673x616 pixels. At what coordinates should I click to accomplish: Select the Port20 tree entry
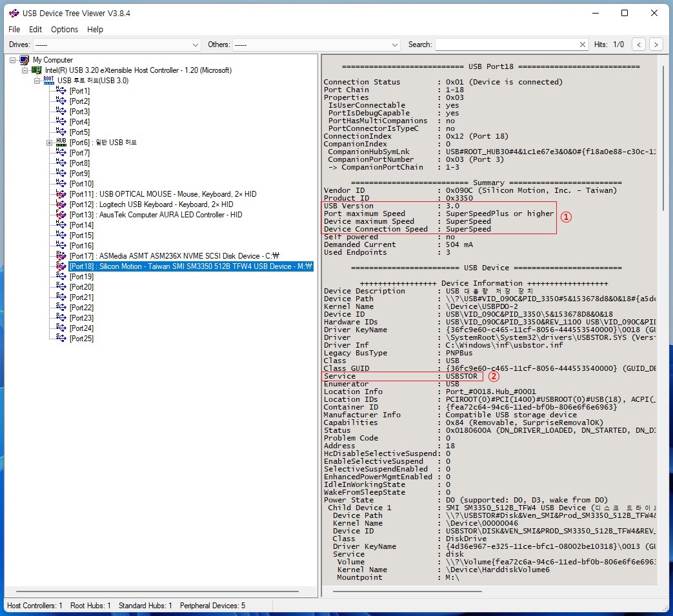(81, 287)
